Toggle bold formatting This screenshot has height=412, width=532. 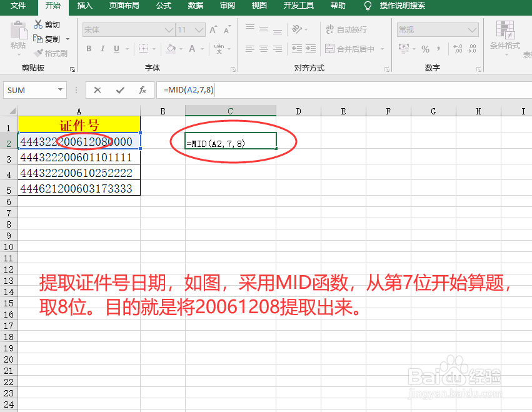(88, 48)
